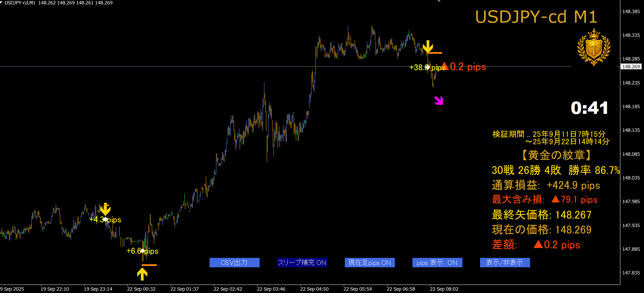The image size is (644, 293).
Task: Click the magenta diagonal arrow marker
Action: pos(439,100)
